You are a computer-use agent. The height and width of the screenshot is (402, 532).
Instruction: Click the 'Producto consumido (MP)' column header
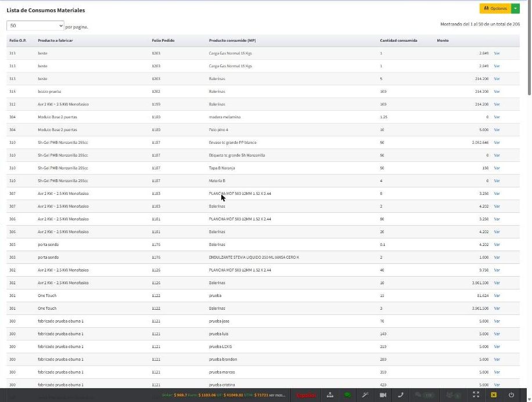[x=232, y=41]
